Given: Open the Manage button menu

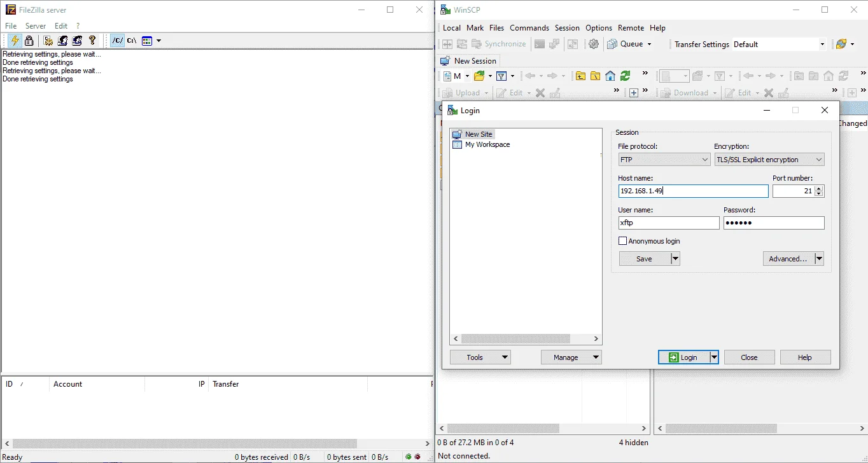Looking at the screenshot, I should (571, 357).
